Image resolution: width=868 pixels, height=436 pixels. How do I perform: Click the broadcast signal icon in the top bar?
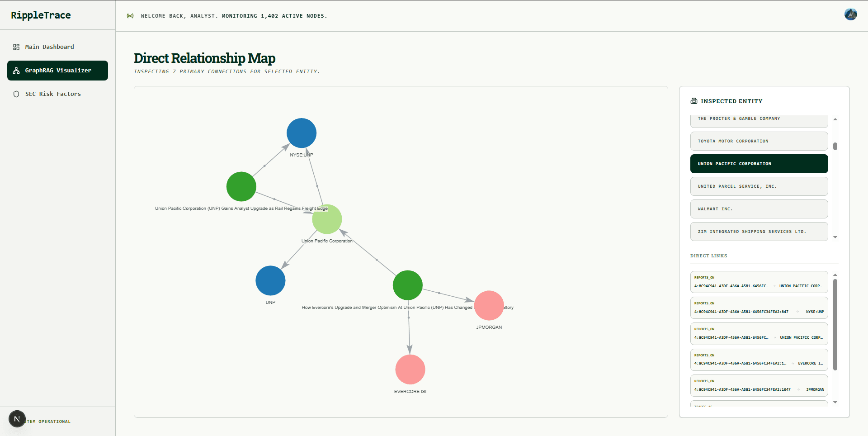point(131,15)
